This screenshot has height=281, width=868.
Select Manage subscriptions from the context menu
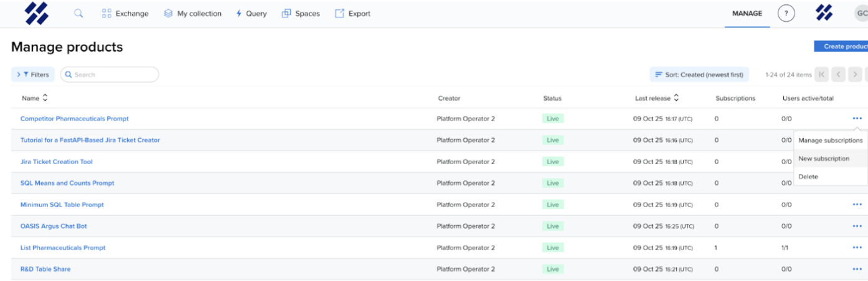click(830, 140)
